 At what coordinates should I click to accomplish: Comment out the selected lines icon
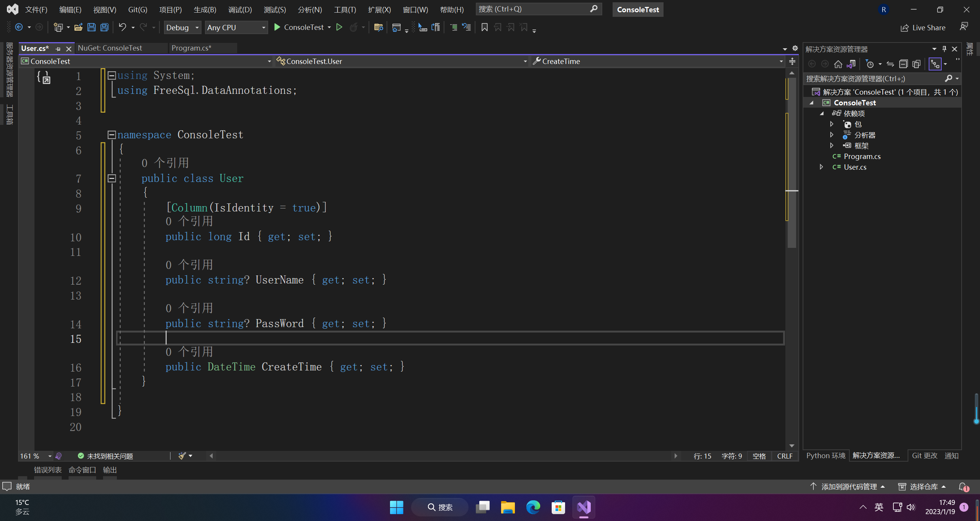[454, 27]
